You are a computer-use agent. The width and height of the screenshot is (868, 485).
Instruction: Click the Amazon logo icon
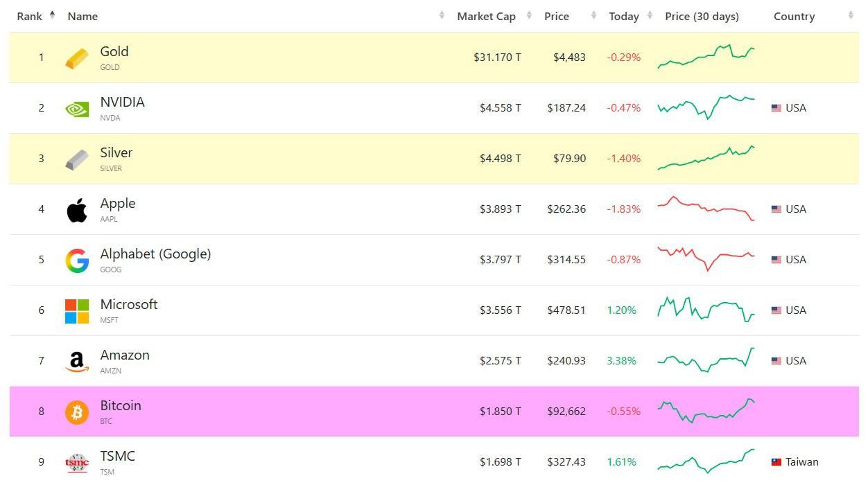[77, 362]
